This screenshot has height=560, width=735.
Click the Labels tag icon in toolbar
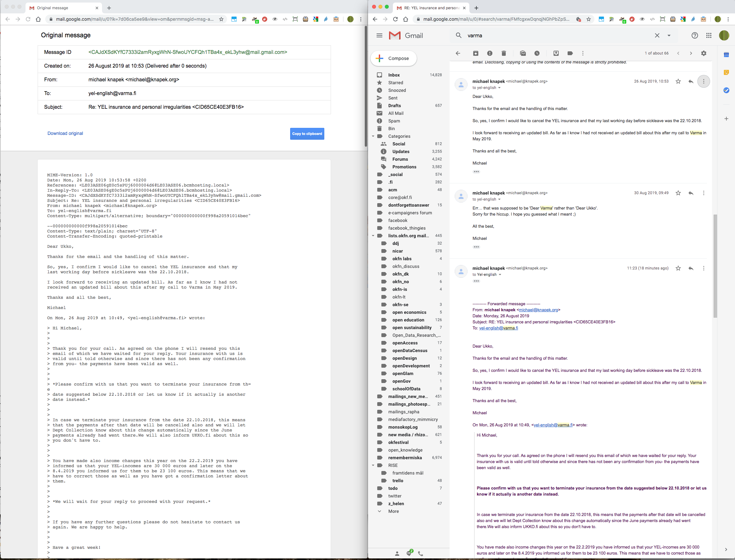pos(570,53)
